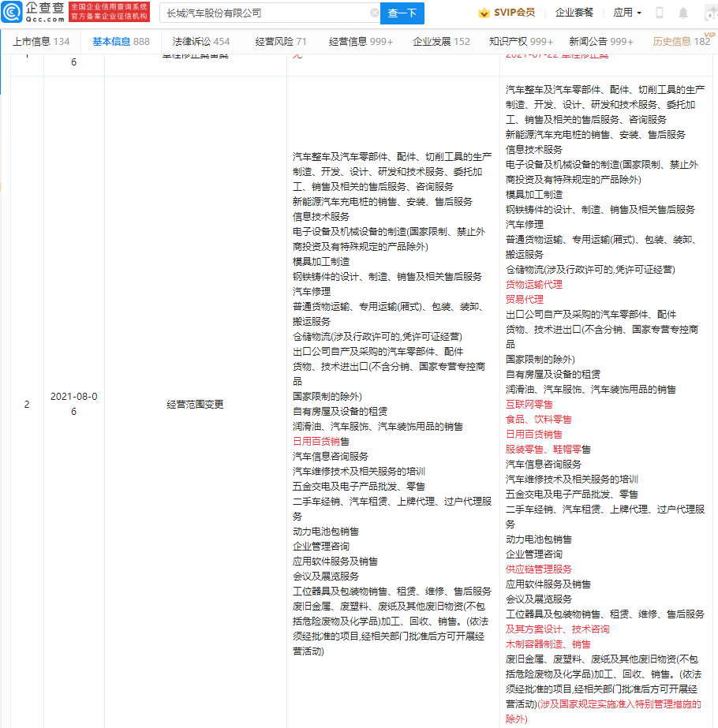Click 自有房屋及设备的租赁 in the after-change column
Image resolution: width=718 pixels, height=728 pixels.
(x=552, y=374)
